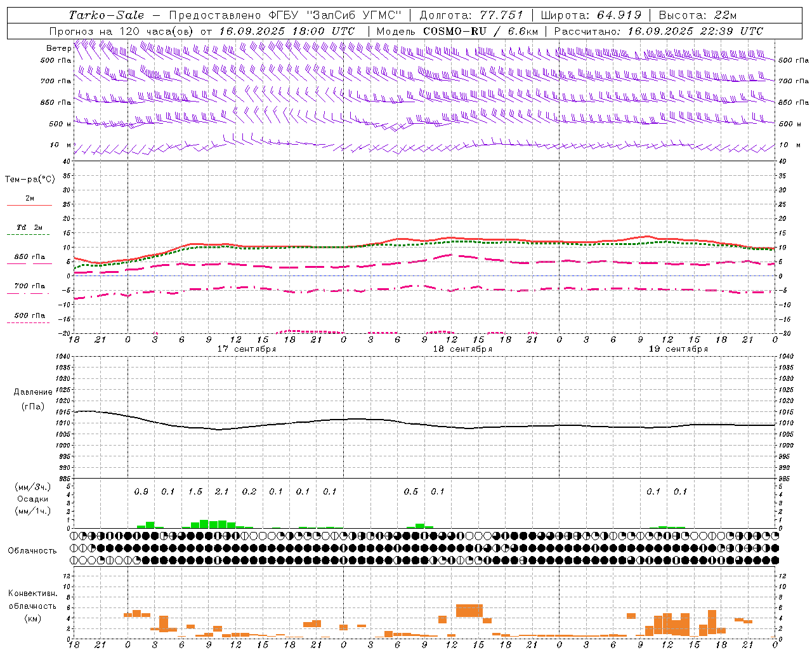
Task: Select the 'Прогноз на 120 часа(ов)' forecast text
Action: click(122, 31)
